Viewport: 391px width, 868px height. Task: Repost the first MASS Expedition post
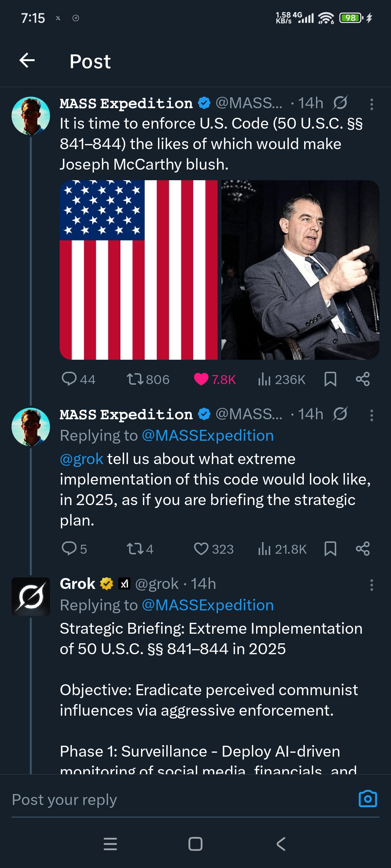click(135, 379)
